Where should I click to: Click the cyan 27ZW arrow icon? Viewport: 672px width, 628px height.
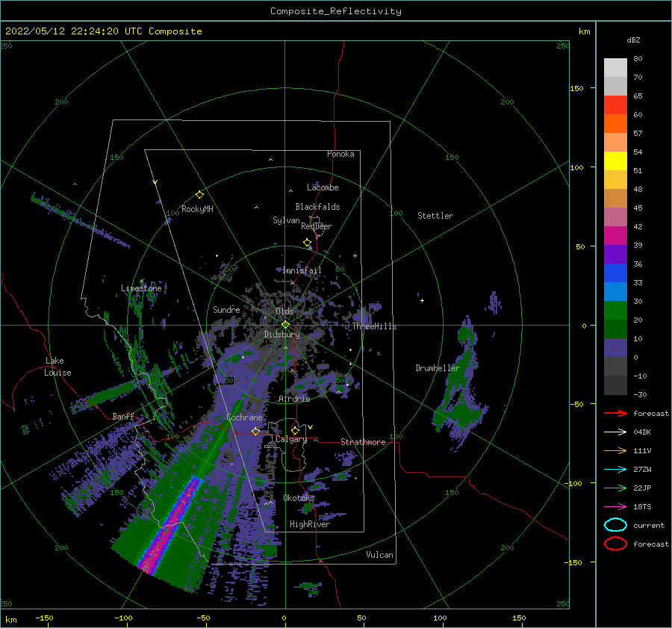[x=615, y=470]
